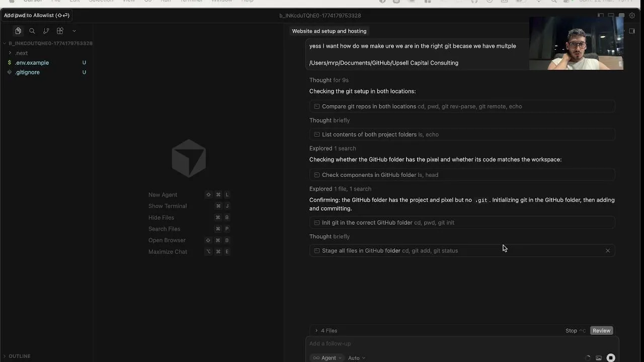Show more sidebar views chevron
Viewport: 644px width, 362px height.
point(74,31)
